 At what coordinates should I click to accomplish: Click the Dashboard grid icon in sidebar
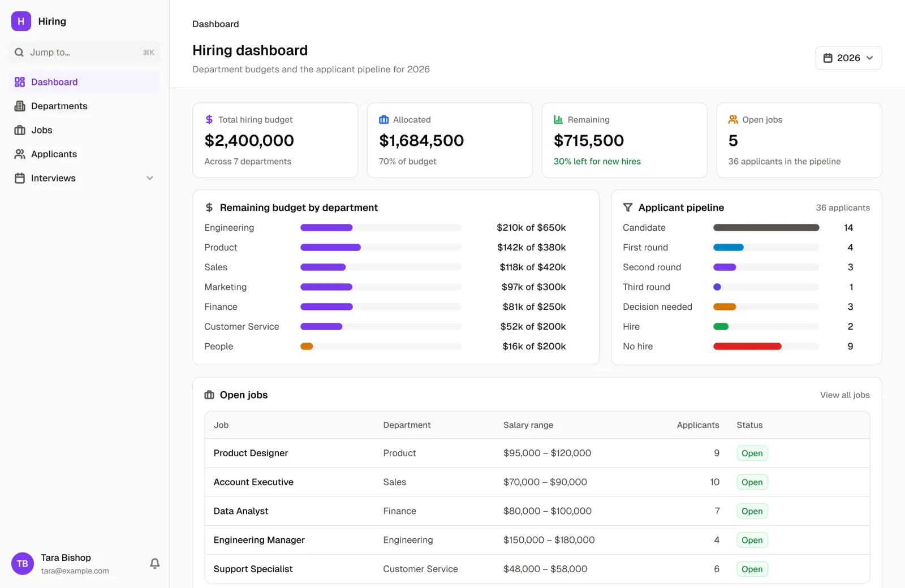pos(20,82)
